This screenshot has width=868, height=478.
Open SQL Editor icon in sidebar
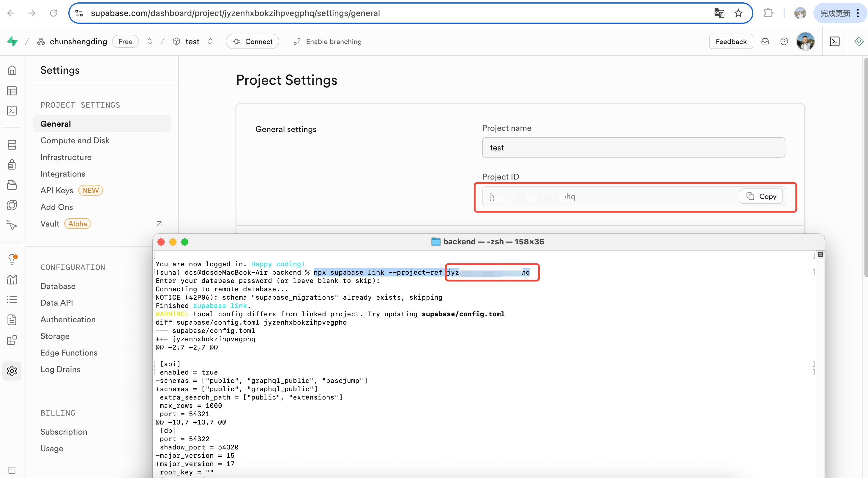coord(12,111)
